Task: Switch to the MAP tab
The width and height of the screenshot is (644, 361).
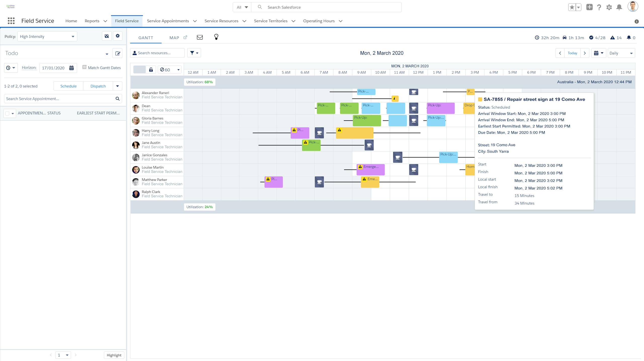Action: point(174,38)
